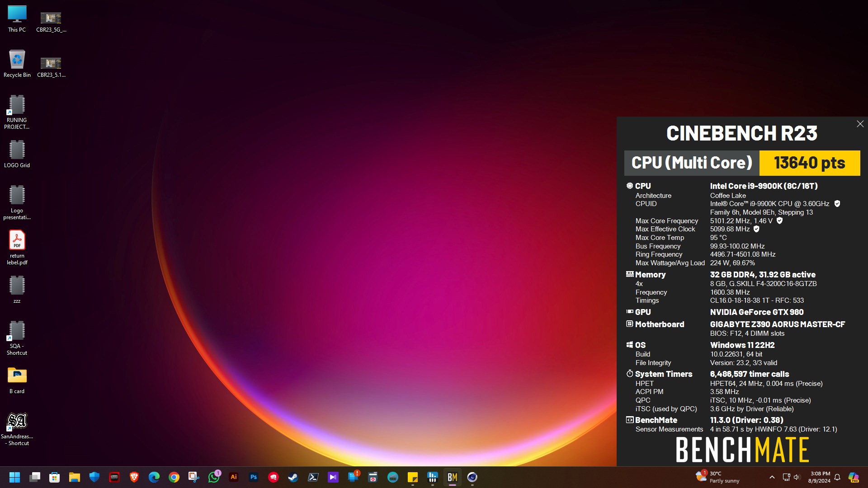Click the shield next to 5099.68 MHz
The image size is (868, 488).
756,229
